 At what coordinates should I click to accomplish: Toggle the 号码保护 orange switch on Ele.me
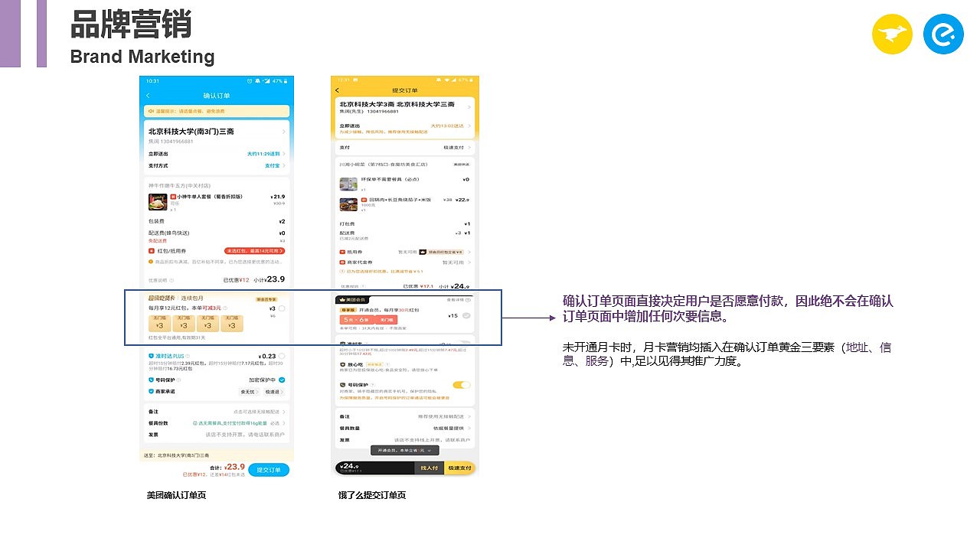click(461, 384)
